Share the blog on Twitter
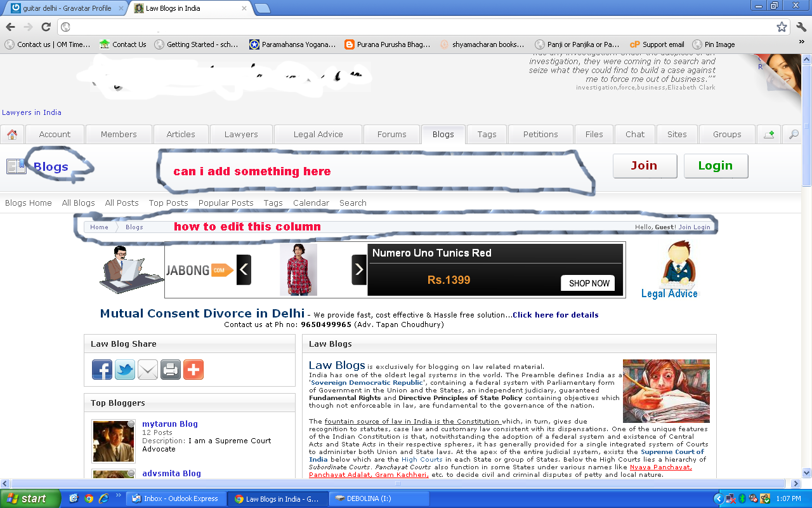Viewport: 812px width, 508px height. pyautogui.click(x=125, y=370)
